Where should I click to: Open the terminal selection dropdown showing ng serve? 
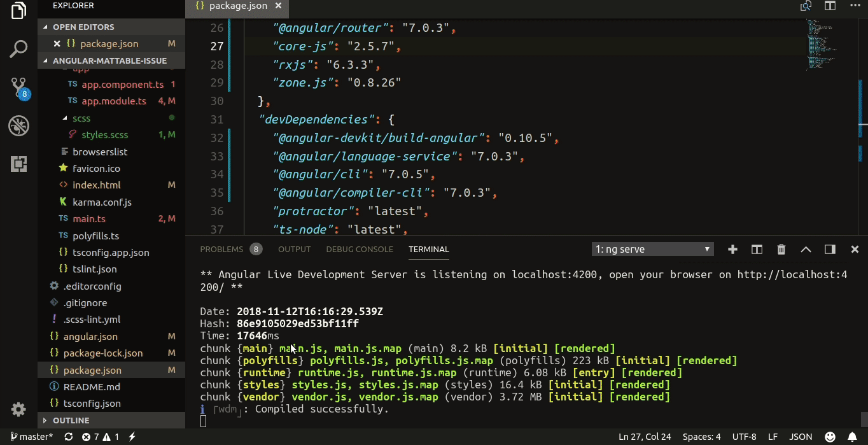point(652,249)
